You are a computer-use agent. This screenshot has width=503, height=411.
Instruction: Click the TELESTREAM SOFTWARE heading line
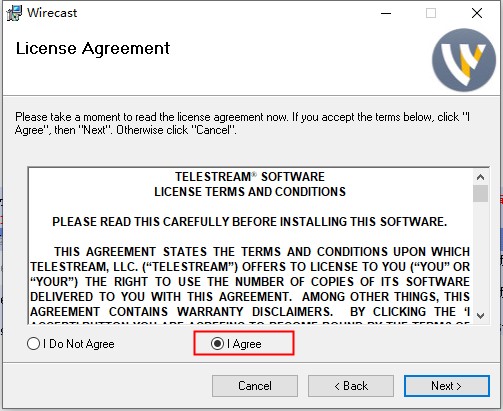pyautogui.click(x=250, y=177)
